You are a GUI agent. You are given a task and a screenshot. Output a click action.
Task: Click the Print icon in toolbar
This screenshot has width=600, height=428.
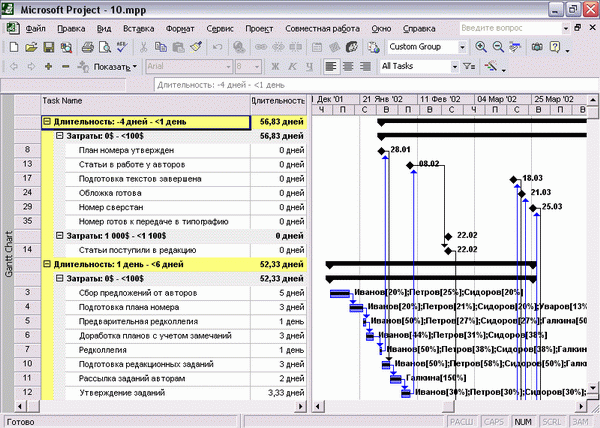(88, 47)
